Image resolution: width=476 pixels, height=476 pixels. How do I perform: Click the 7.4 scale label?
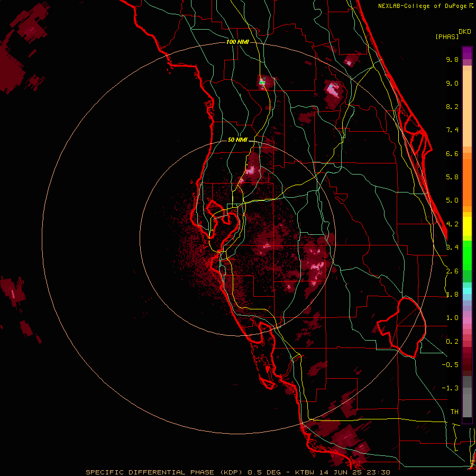tap(452, 130)
